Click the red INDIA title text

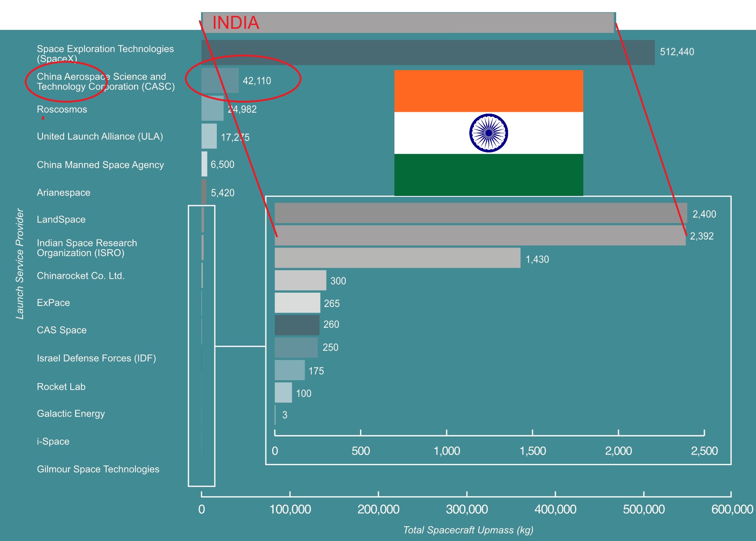(236, 23)
